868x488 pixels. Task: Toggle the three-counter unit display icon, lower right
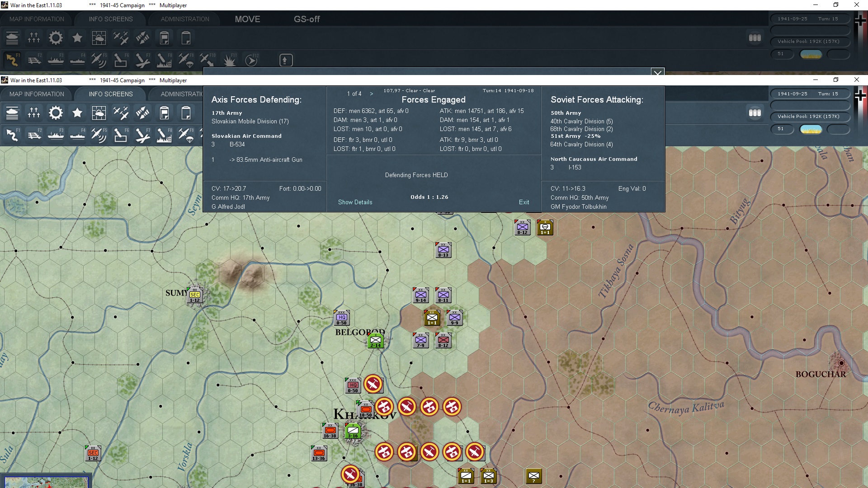[755, 113]
